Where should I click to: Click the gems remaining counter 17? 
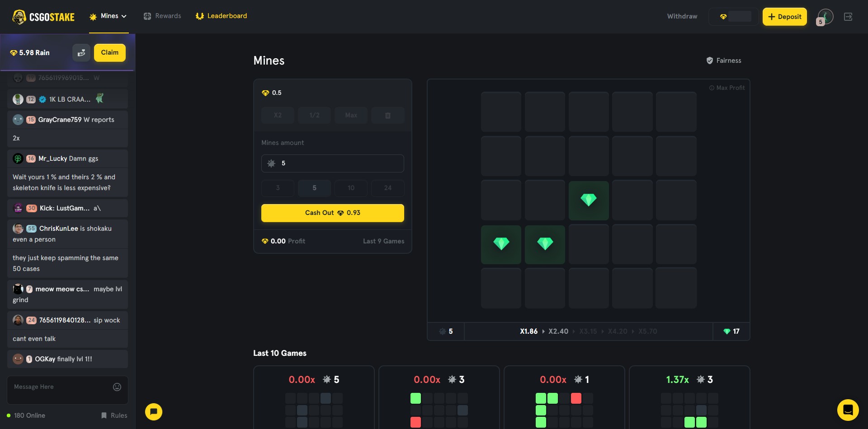pos(731,331)
